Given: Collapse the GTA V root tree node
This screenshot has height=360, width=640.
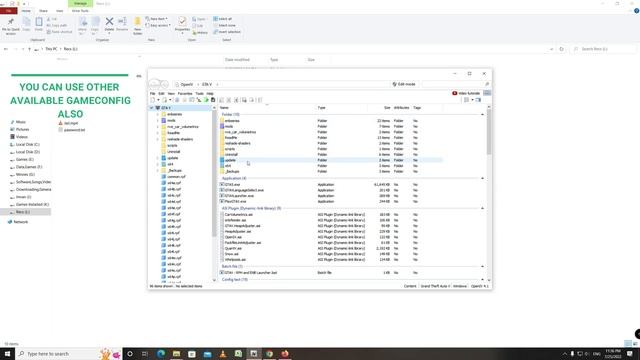Looking at the screenshot, I should [151, 108].
